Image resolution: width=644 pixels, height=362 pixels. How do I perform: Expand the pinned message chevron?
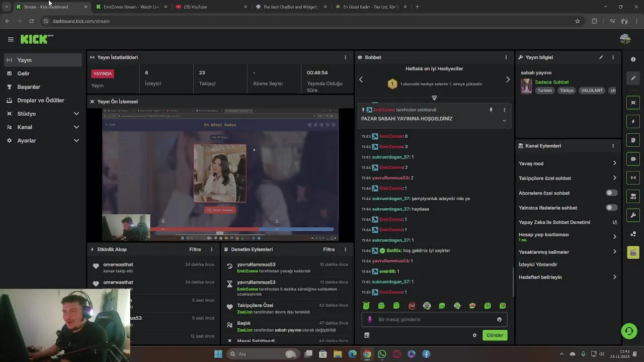504,121
